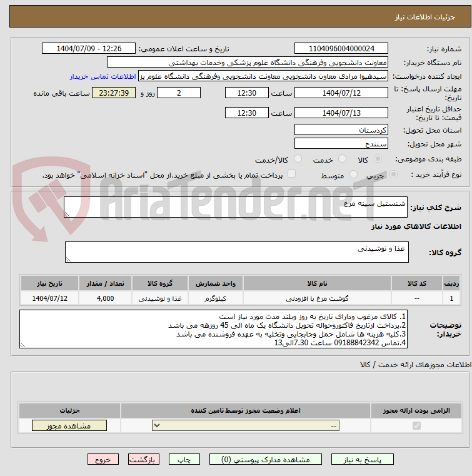
Task: Click the جزئیات اطلاعات نیاز header title
Action: click(x=424, y=17)
